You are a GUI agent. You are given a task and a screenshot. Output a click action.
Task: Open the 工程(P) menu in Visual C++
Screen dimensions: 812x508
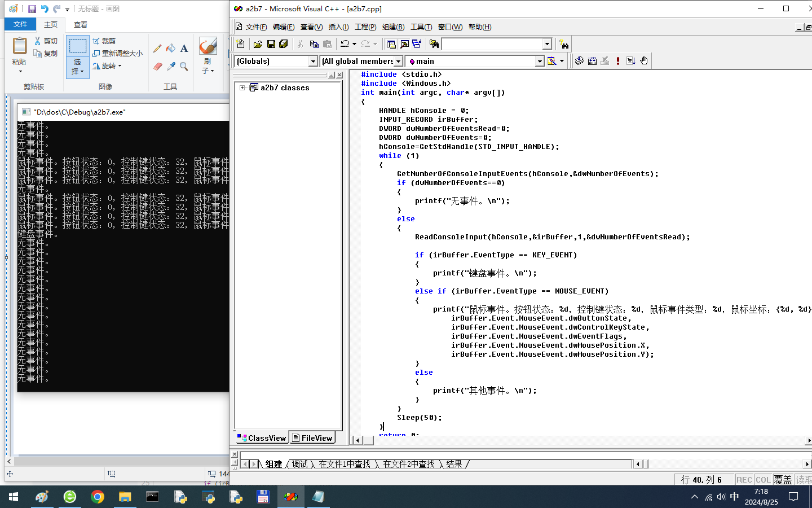(365, 27)
